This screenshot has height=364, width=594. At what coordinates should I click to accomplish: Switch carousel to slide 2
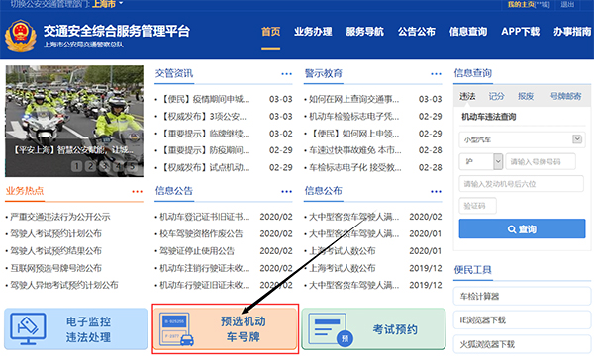90,166
